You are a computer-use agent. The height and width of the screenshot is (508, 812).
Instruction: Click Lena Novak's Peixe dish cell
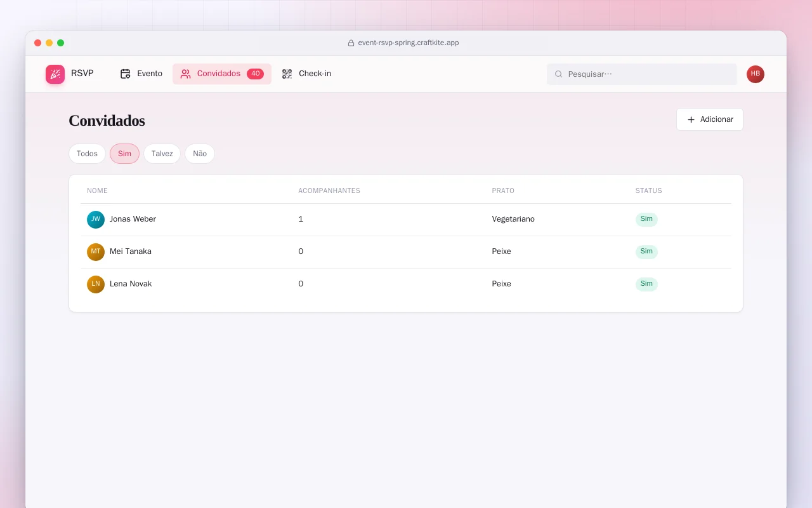pyautogui.click(x=501, y=284)
